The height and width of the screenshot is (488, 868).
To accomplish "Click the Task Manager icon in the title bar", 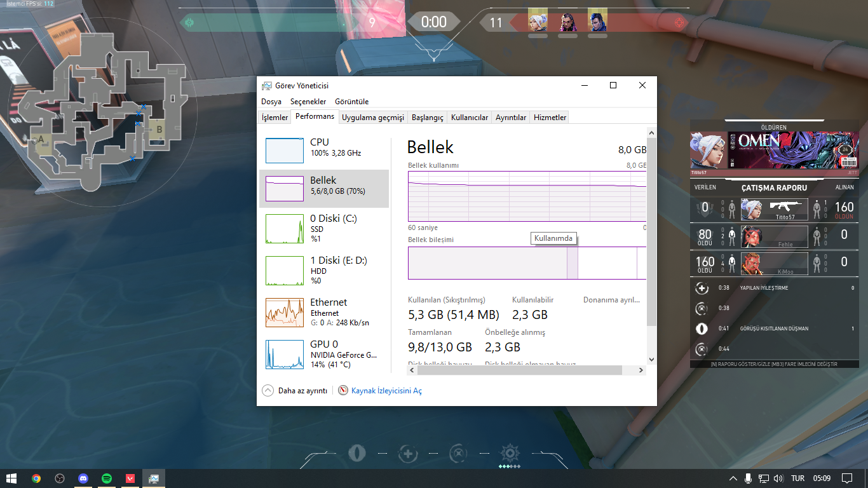I will coord(267,86).
